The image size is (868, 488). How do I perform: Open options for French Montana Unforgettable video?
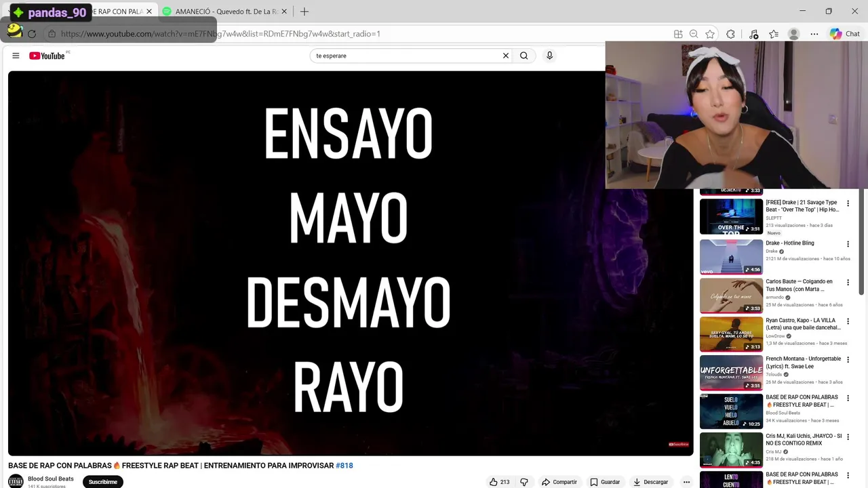(848, 360)
